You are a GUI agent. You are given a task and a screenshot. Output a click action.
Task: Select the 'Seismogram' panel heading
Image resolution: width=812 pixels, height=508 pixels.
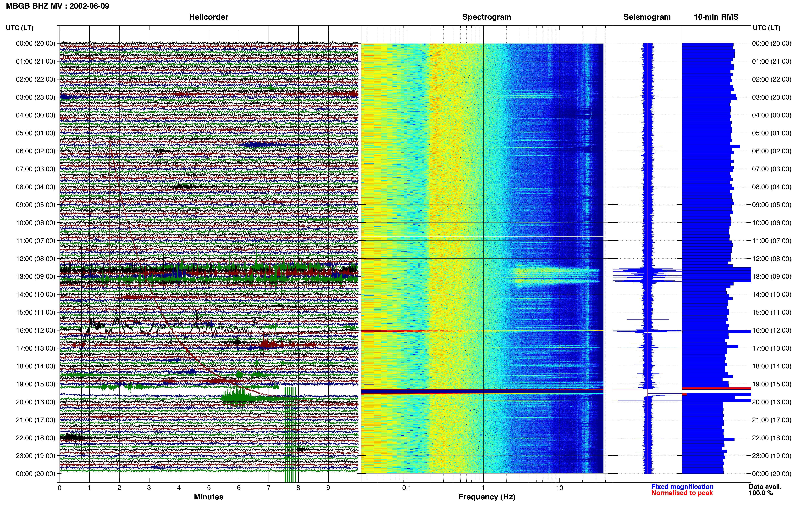pos(647,17)
